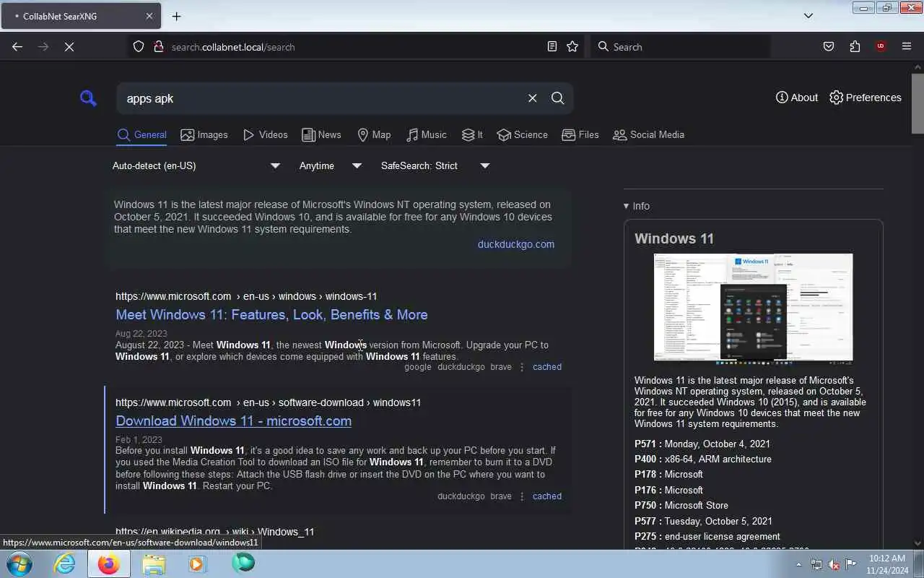Select the General tab
Viewport: 924px width, 578px height.
[x=141, y=135]
